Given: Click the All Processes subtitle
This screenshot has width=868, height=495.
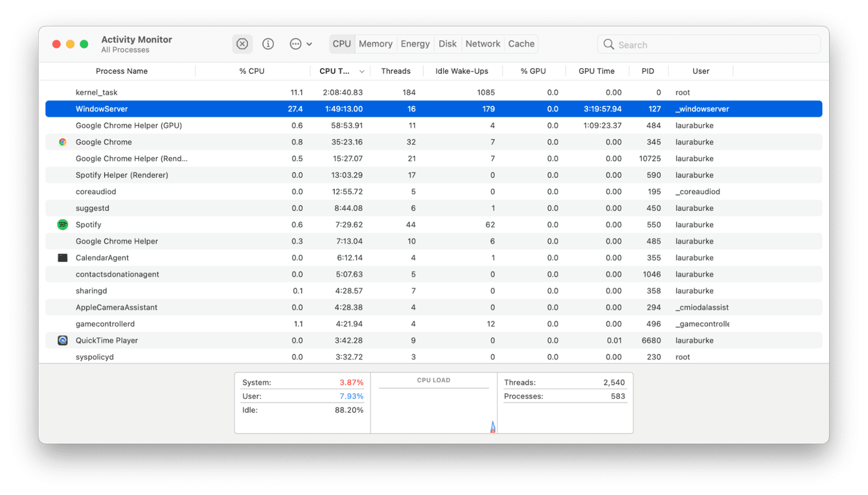Looking at the screenshot, I should point(125,50).
